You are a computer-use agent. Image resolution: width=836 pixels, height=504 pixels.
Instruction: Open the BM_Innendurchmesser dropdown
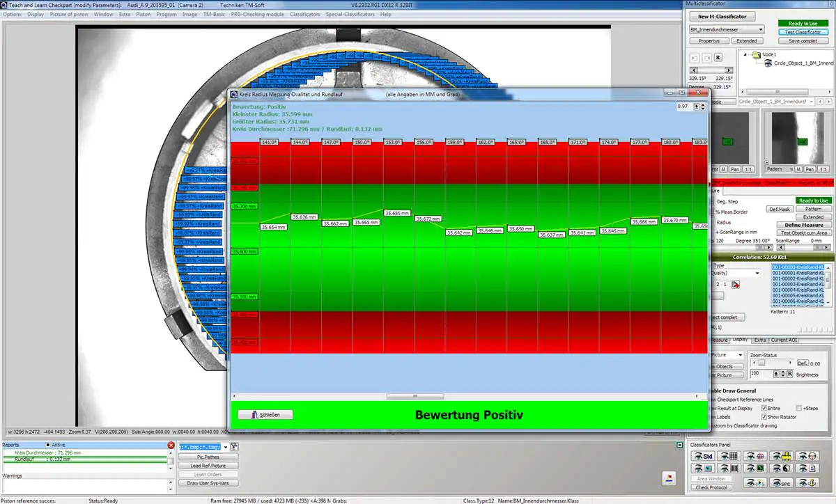727,30
